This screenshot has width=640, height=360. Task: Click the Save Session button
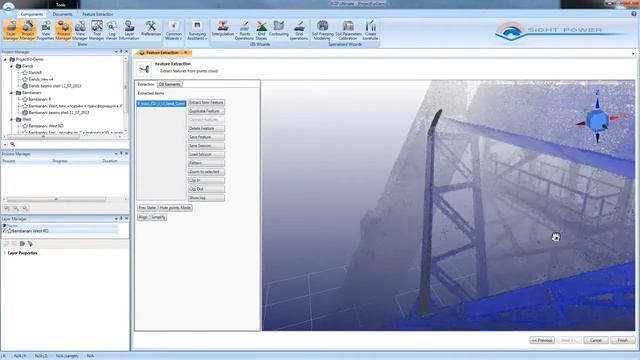pos(206,146)
